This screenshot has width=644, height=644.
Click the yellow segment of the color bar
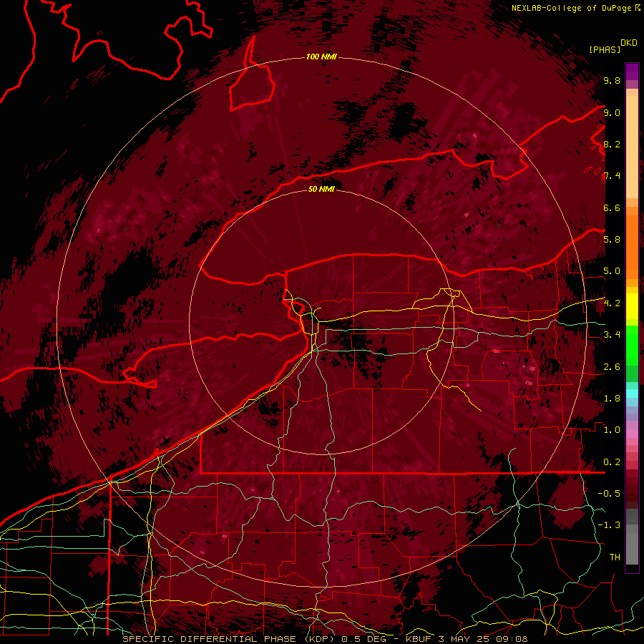point(632,306)
